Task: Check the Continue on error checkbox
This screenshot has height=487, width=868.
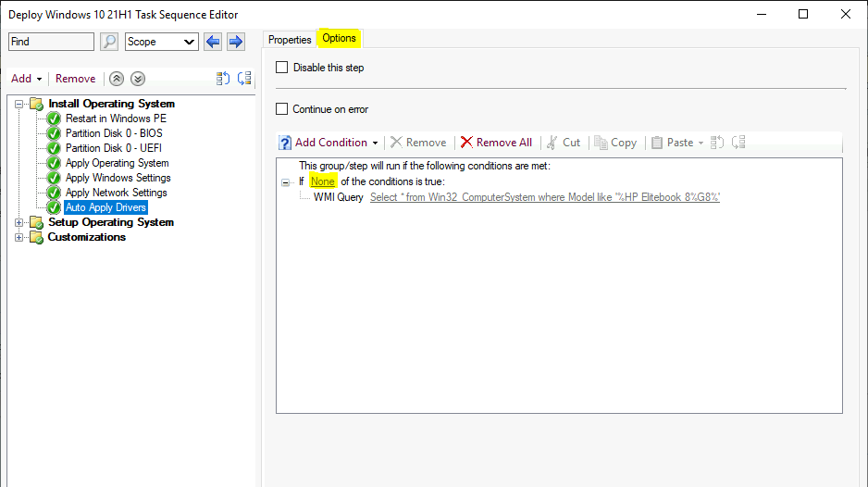Action: (281, 109)
